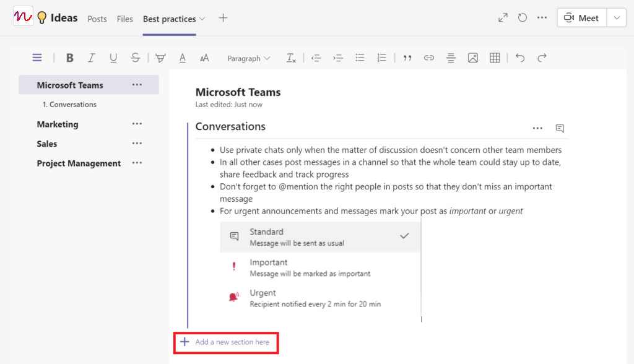Insert bulleted list
The width and height of the screenshot is (634, 364).
[360, 58]
